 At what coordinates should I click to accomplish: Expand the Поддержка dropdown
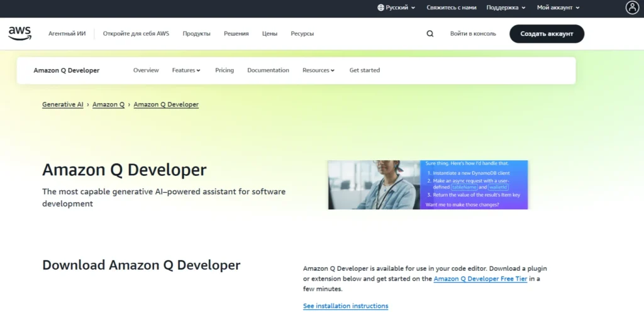(506, 8)
